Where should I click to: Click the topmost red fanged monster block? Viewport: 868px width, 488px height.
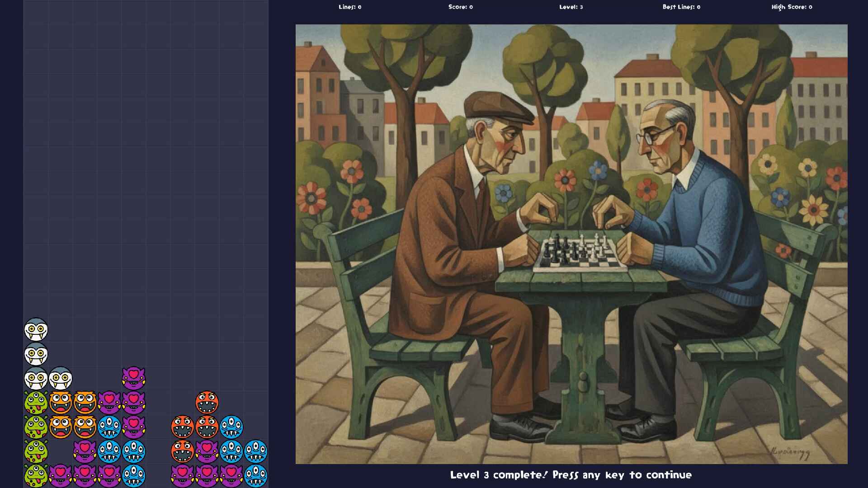[x=207, y=403]
